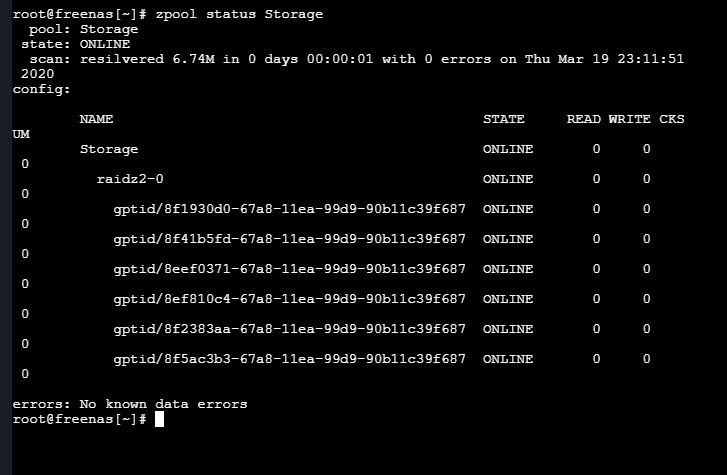Click the ONLINE state of raidz2-0

(508, 179)
